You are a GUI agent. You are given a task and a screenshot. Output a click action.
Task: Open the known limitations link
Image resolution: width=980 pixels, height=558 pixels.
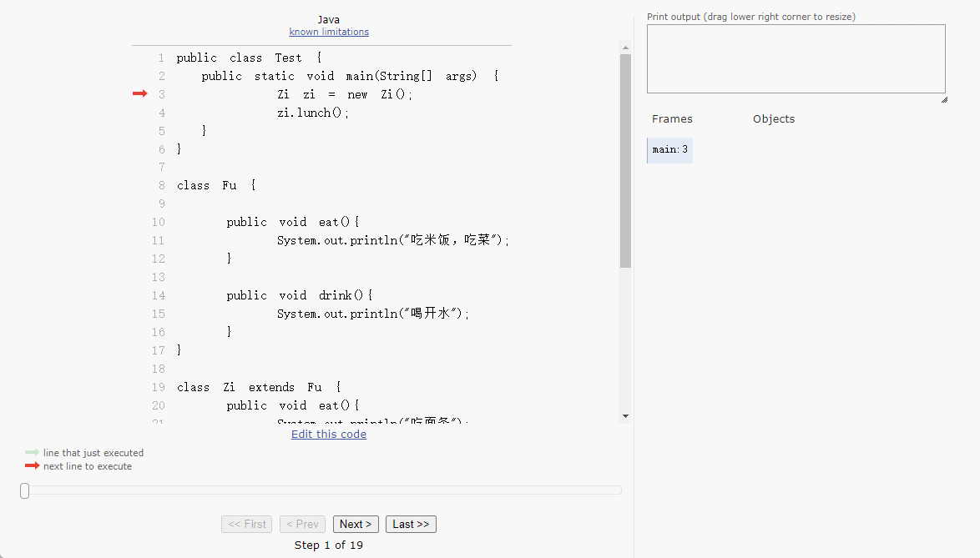coord(329,32)
